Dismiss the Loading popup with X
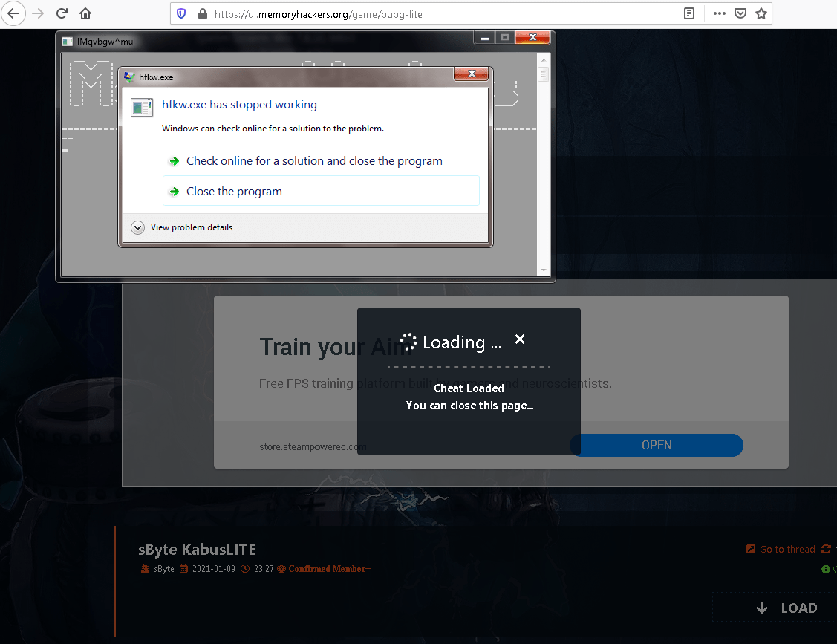837x644 pixels. (x=520, y=339)
